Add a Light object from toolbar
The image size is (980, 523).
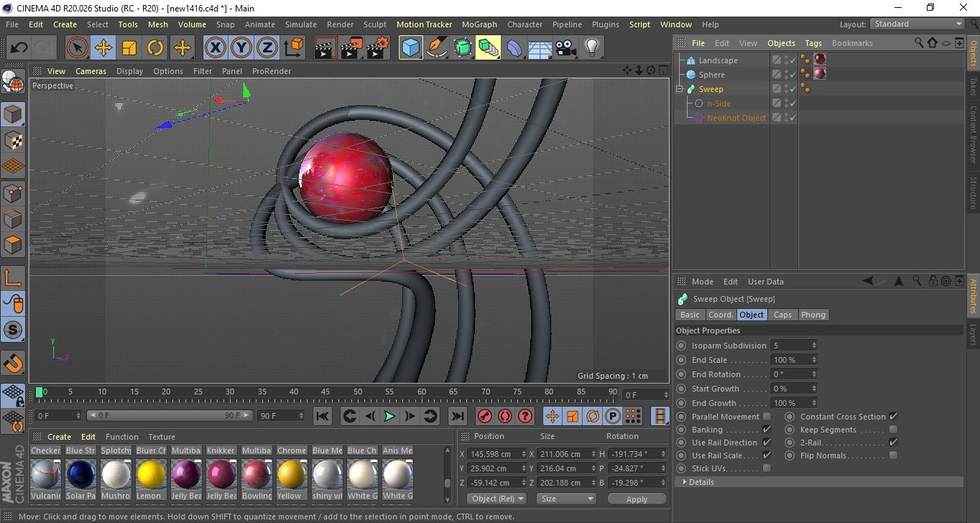pos(591,48)
